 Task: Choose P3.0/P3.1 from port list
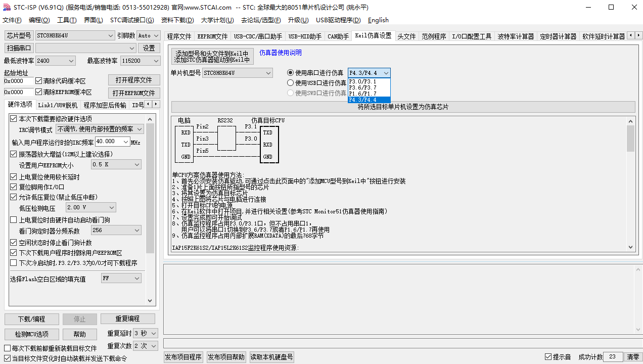click(369, 81)
